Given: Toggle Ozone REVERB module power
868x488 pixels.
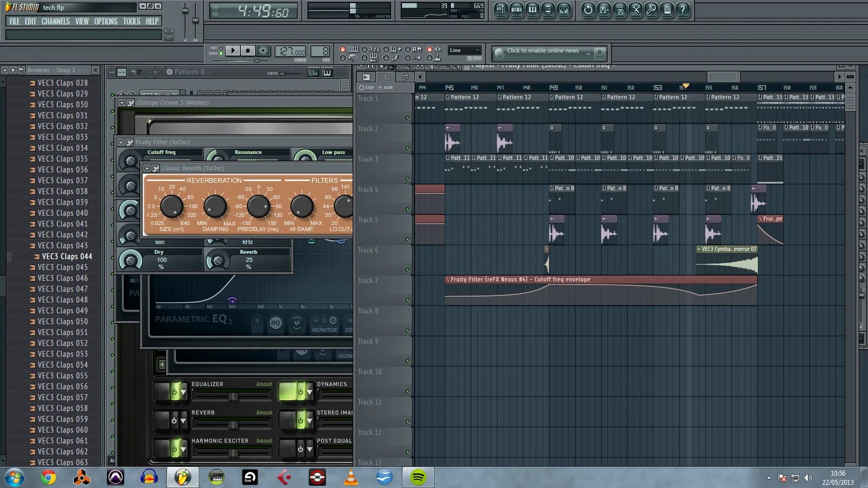Looking at the screenshot, I should pos(174,420).
